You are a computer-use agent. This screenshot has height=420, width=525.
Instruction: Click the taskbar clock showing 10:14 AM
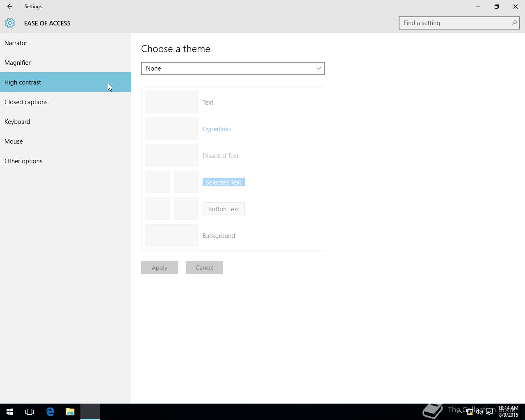509,412
